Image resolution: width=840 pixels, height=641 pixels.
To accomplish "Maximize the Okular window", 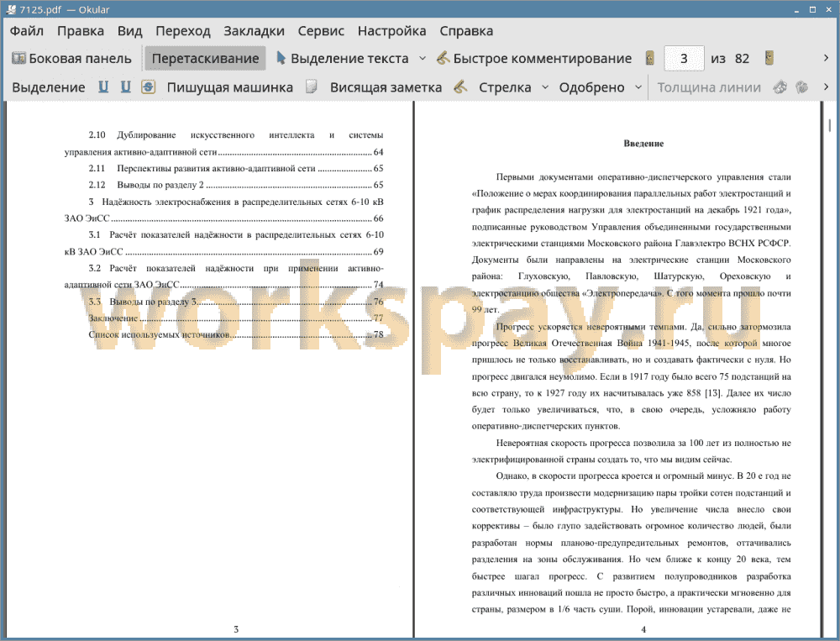I will coord(812,9).
